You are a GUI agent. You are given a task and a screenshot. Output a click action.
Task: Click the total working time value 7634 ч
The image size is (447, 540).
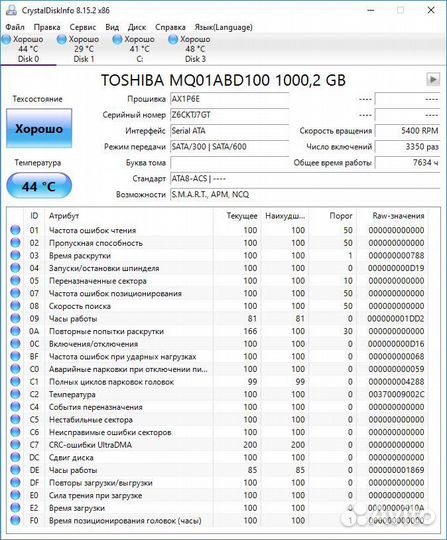pos(407,163)
